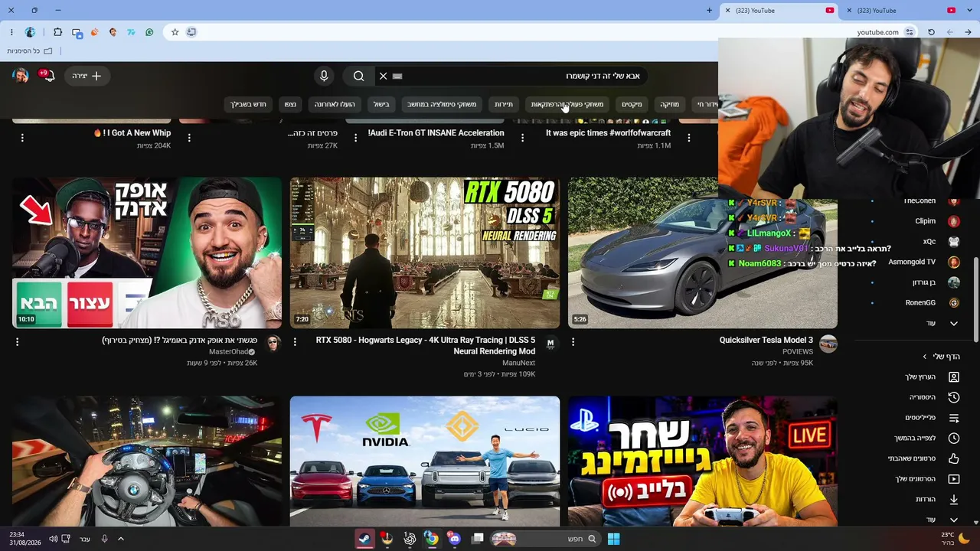Open the account avatar menu in YouTube header
Viewport: 980px width, 551px height.
pyautogui.click(x=21, y=76)
